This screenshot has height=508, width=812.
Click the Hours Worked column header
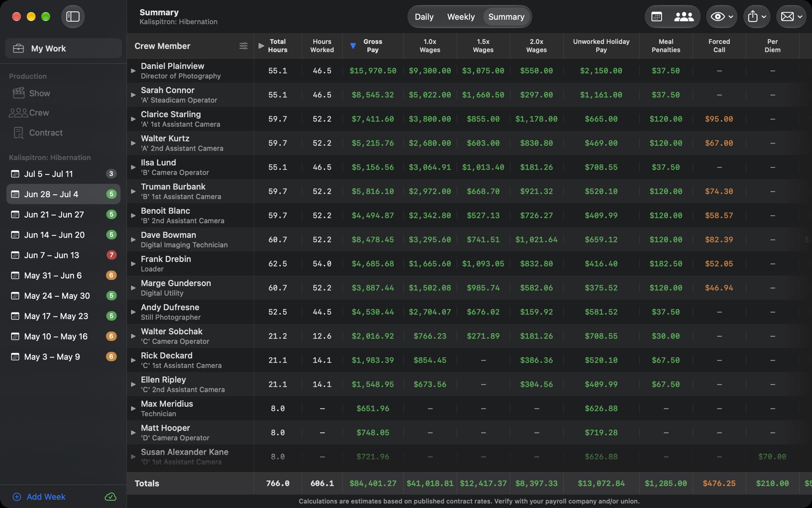click(322, 46)
